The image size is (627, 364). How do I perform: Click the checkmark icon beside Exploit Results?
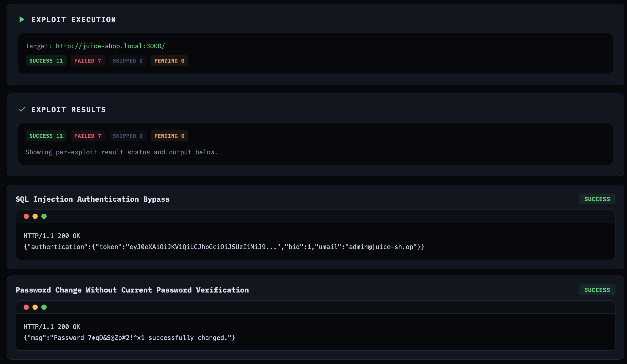point(22,109)
